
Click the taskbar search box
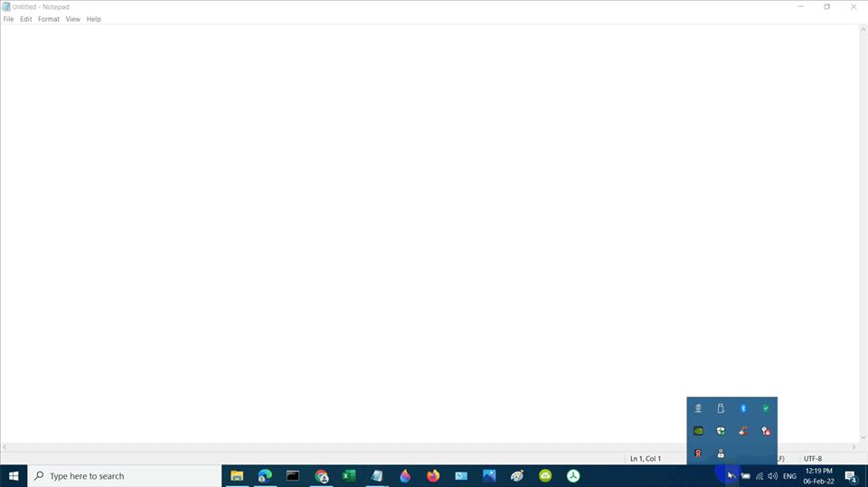(x=125, y=475)
